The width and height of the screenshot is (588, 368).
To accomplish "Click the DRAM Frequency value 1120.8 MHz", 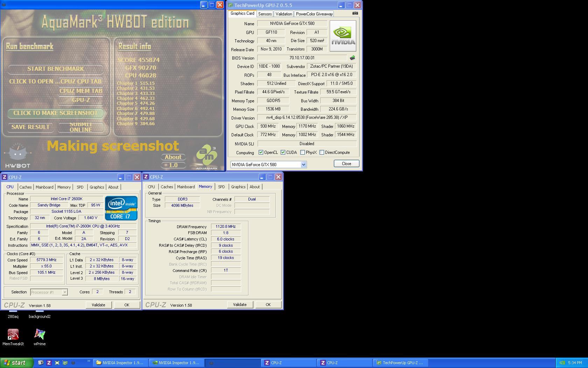I will [x=226, y=227].
